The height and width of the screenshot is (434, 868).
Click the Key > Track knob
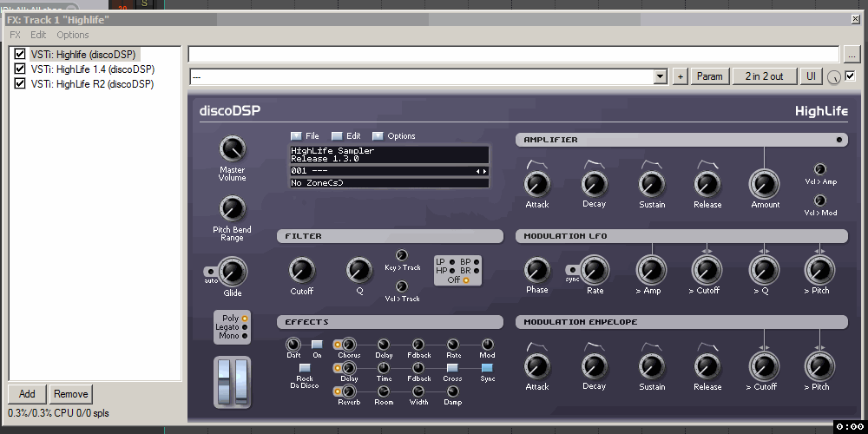click(402, 255)
